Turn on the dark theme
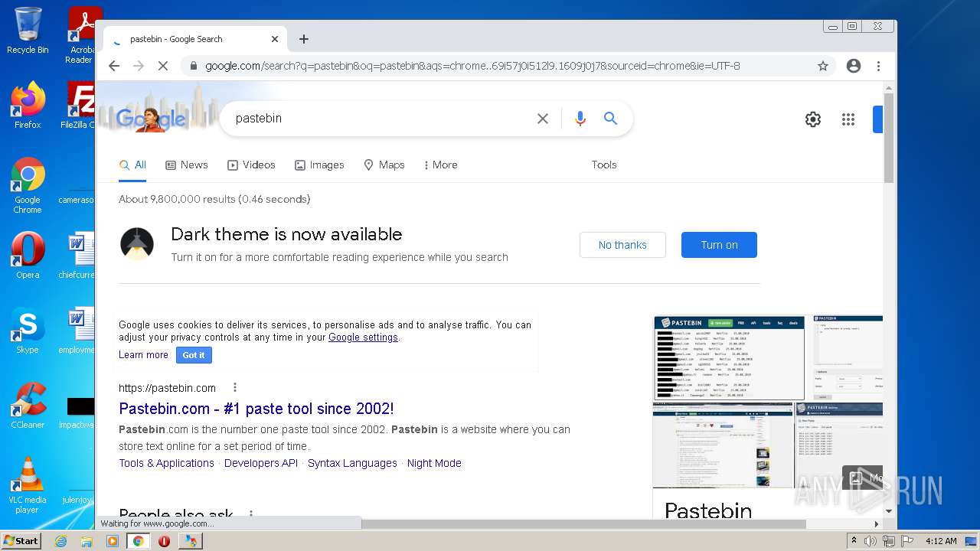The width and height of the screenshot is (980, 551). click(x=719, y=245)
